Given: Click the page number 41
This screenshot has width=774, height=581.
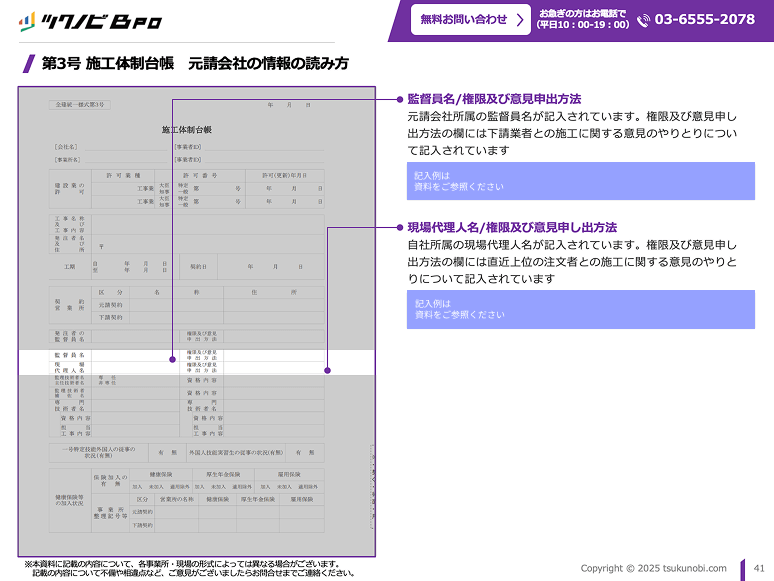Looking at the screenshot, I should pos(759,568).
